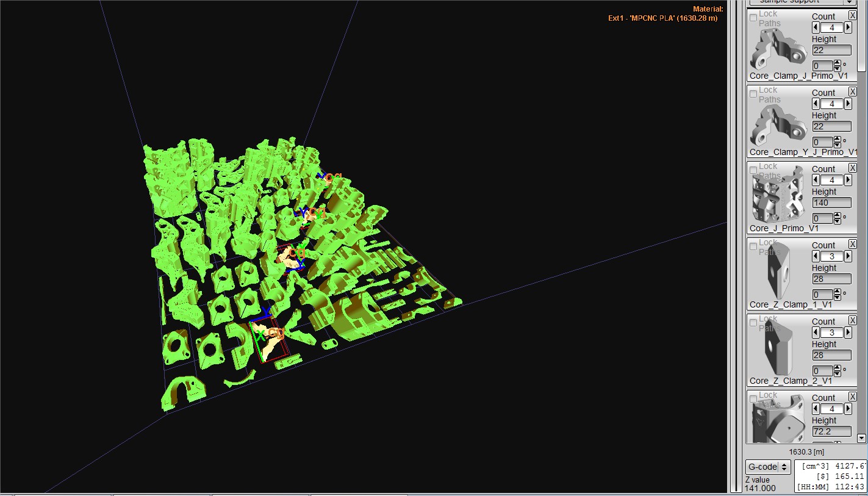Click the [HH:MM] 112:43 print time readout
This screenshot has width=868, height=496.
click(x=831, y=487)
